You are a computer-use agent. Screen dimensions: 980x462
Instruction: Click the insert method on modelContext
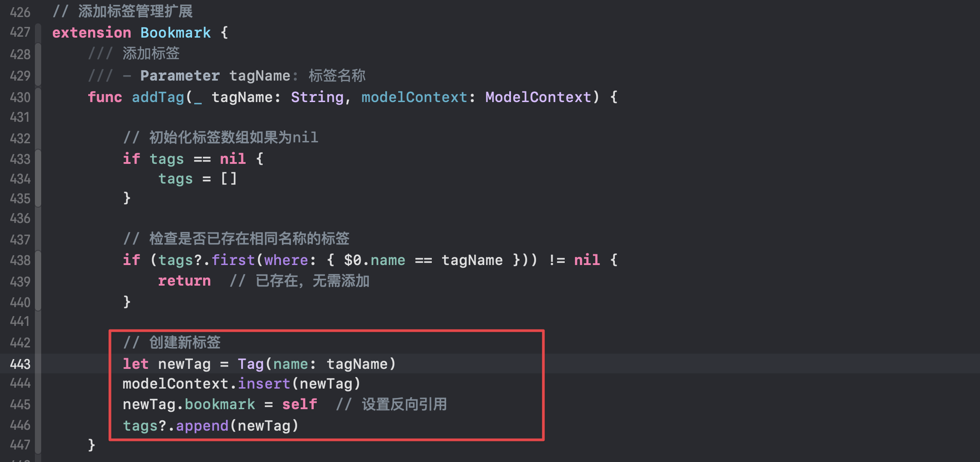(x=264, y=384)
